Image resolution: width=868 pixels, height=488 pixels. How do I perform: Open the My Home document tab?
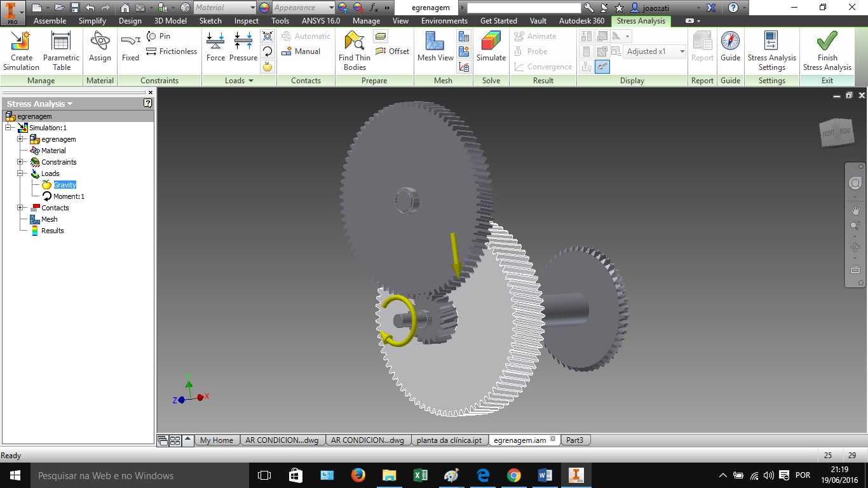click(x=217, y=440)
